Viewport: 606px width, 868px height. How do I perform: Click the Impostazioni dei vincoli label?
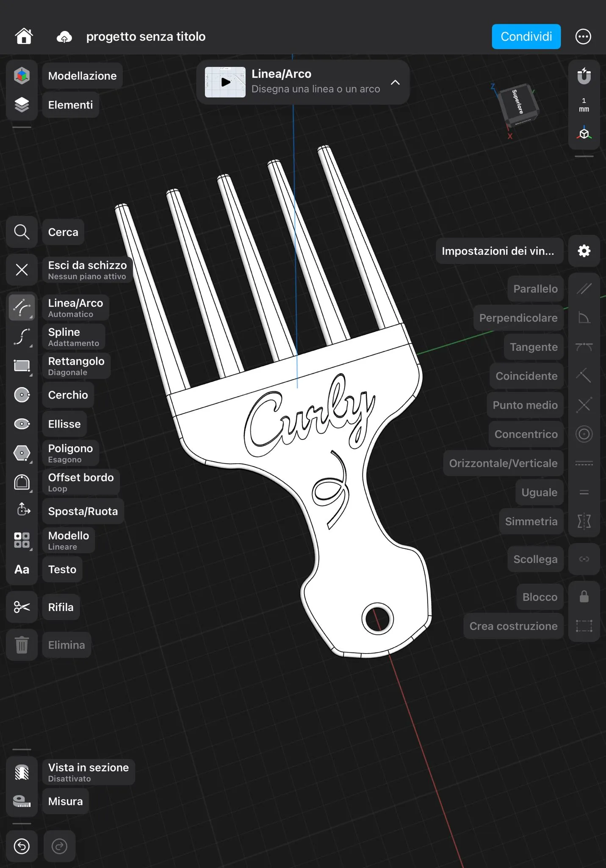(500, 251)
